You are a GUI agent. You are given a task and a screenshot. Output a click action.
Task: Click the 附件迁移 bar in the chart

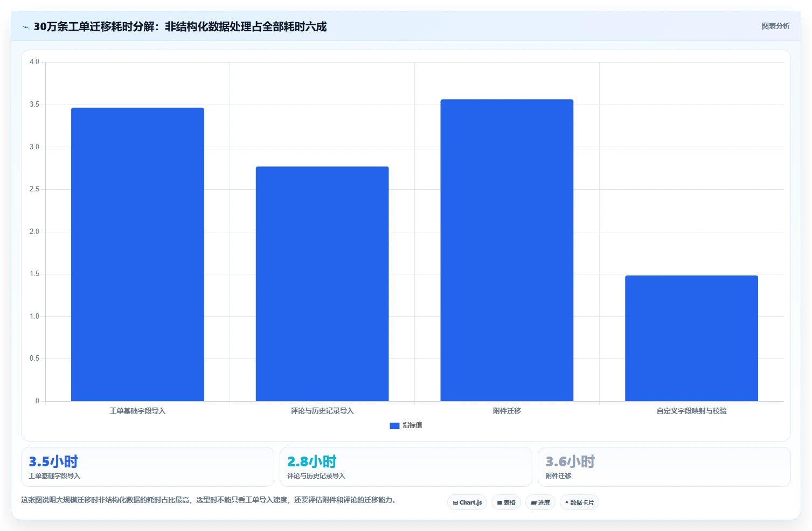point(507,250)
